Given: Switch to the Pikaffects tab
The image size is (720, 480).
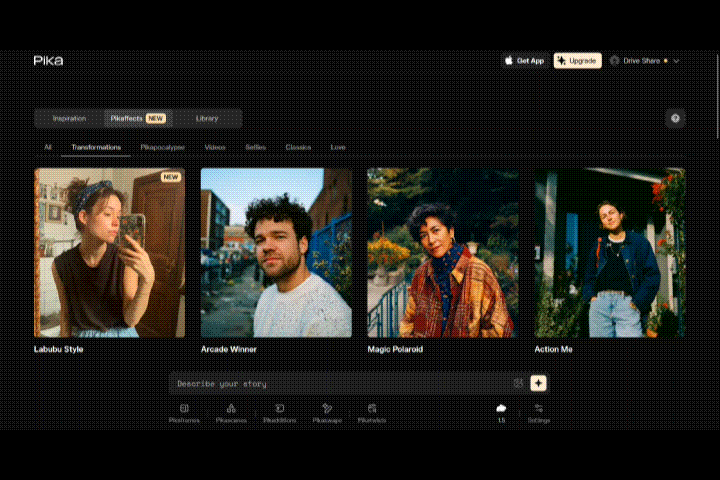Looking at the screenshot, I should click(x=138, y=119).
